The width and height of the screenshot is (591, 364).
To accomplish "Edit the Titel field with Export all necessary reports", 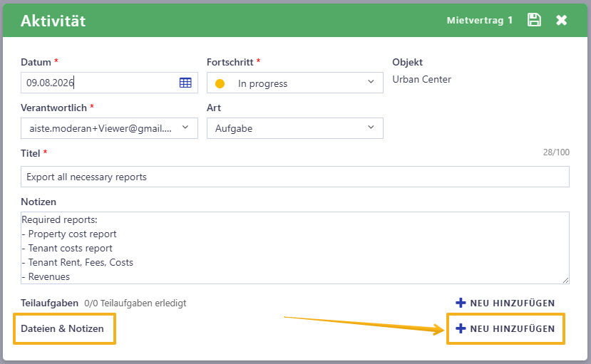I will [294, 177].
